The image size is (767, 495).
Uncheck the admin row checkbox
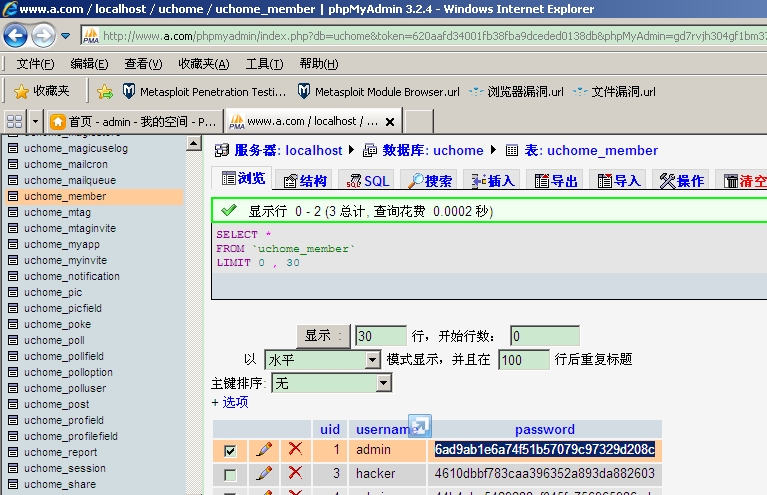[229, 450]
